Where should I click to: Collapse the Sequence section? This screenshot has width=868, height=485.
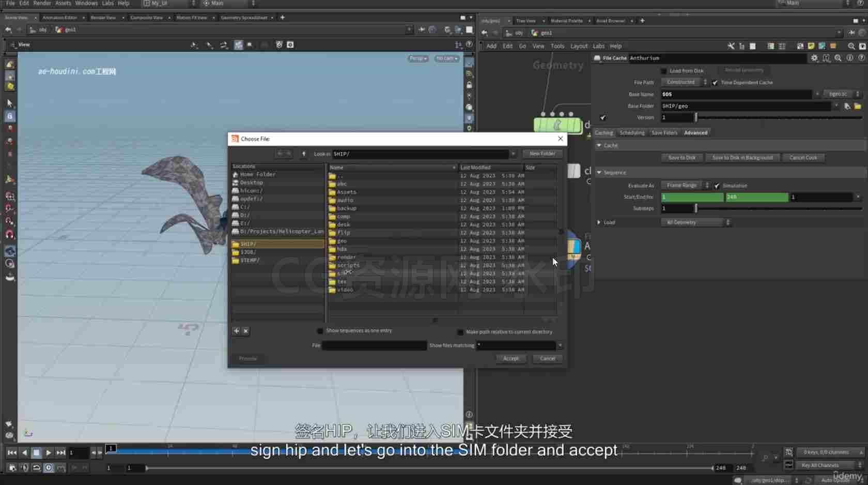(599, 173)
